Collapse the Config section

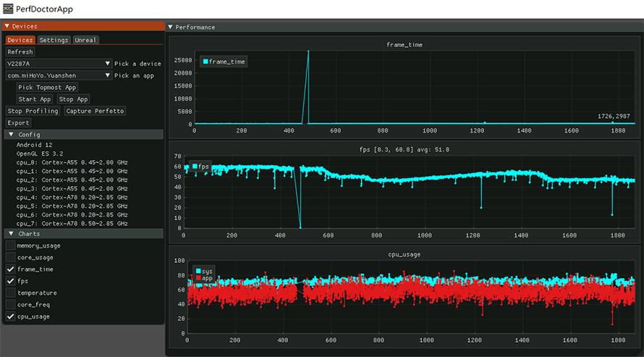(11, 135)
